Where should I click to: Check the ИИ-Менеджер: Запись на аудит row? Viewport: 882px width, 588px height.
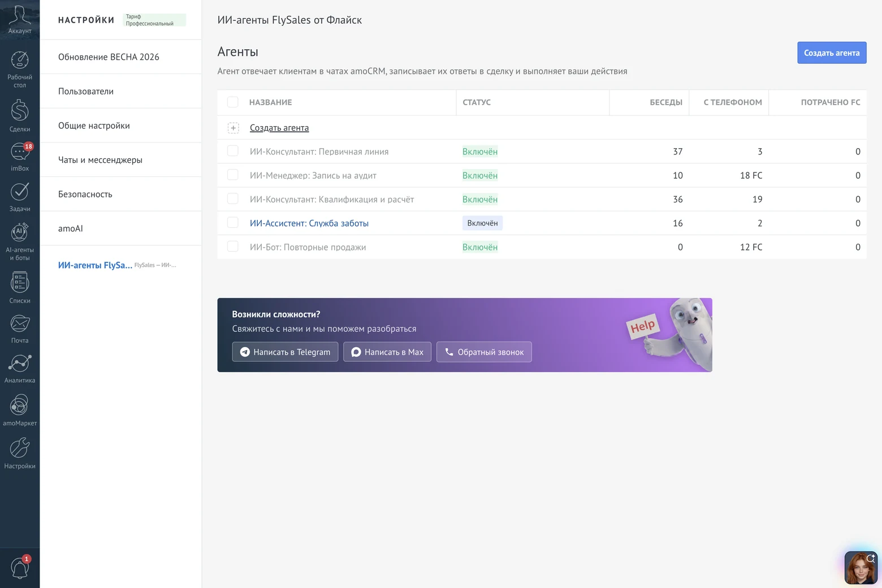click(x=232, y=175)
